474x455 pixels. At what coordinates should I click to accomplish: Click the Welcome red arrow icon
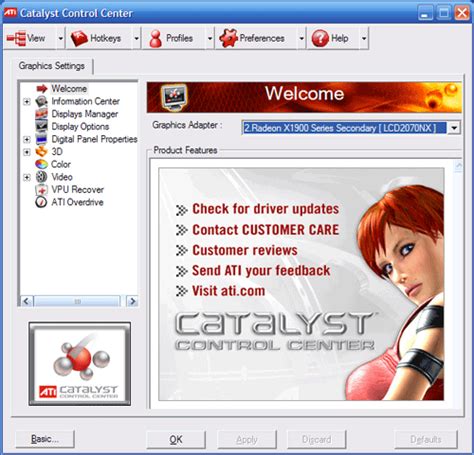point(42,89)
